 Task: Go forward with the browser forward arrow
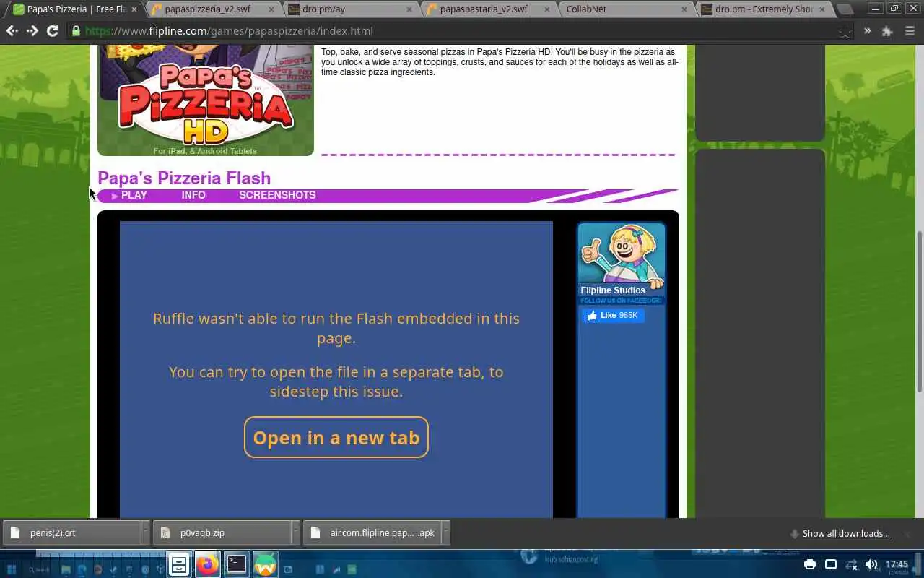pos(32,31)
